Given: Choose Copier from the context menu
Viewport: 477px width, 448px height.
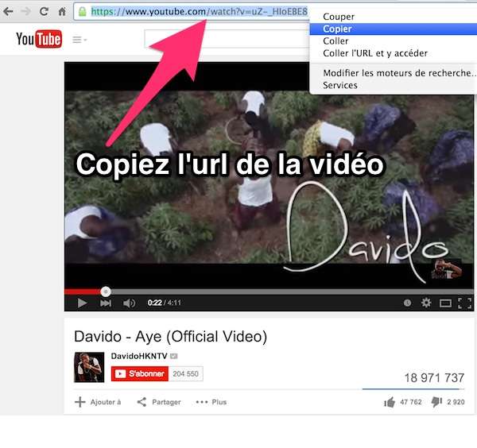Looking at the screenshot, I should pos(393,29).
